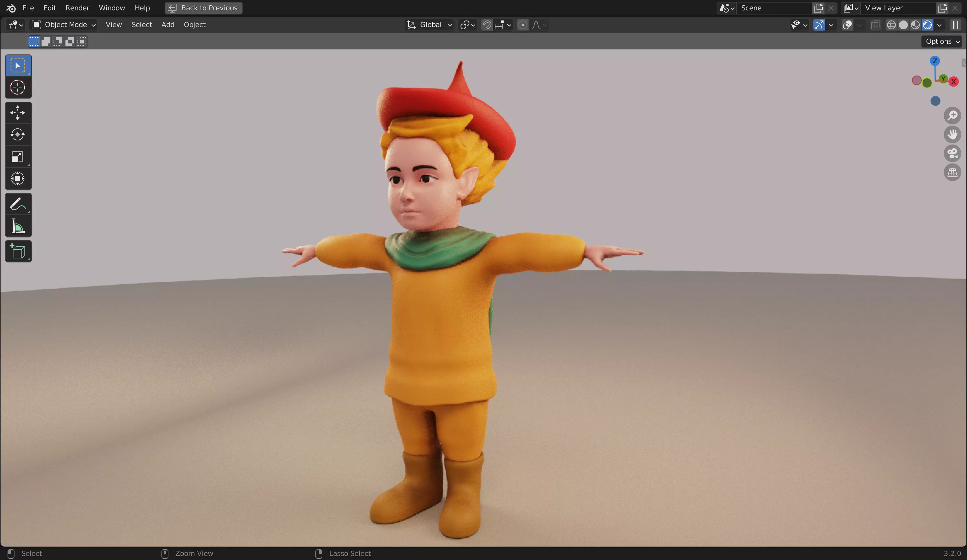This screenshot has height=560, width=967.
Task: Select the Add Cube tool
Action: [18, 252]
